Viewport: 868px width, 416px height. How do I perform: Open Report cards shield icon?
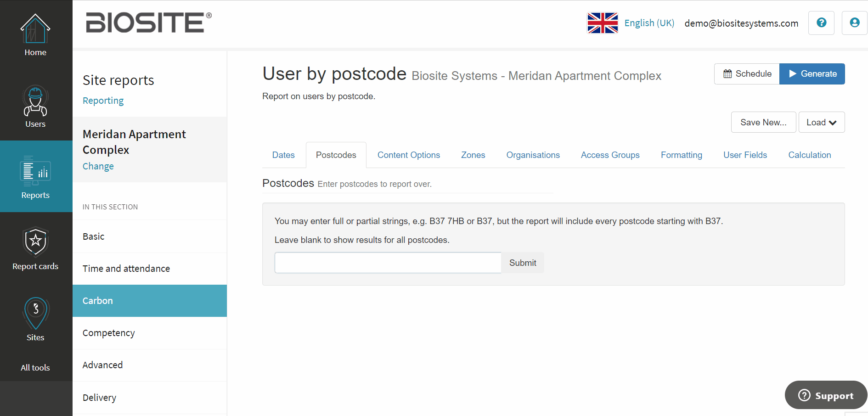[35, 242]
